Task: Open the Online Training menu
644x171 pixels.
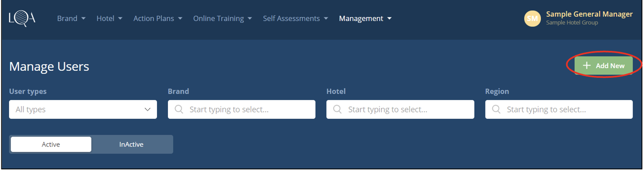Action: 223,19
